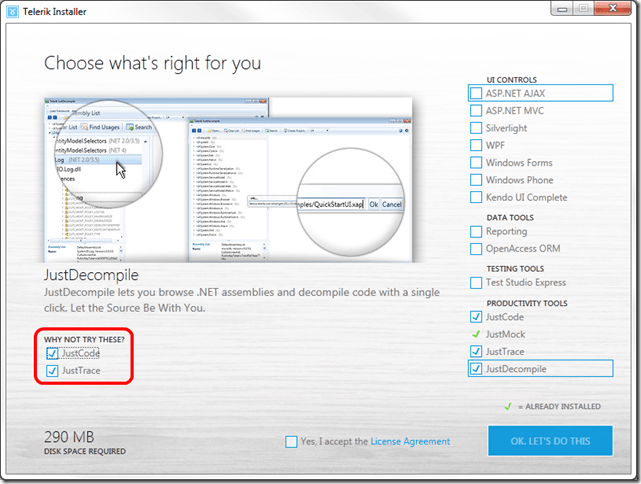Select Test Studio Express checkbox
This screenshot has width=641, height=484.
click(x=476, y=283)
